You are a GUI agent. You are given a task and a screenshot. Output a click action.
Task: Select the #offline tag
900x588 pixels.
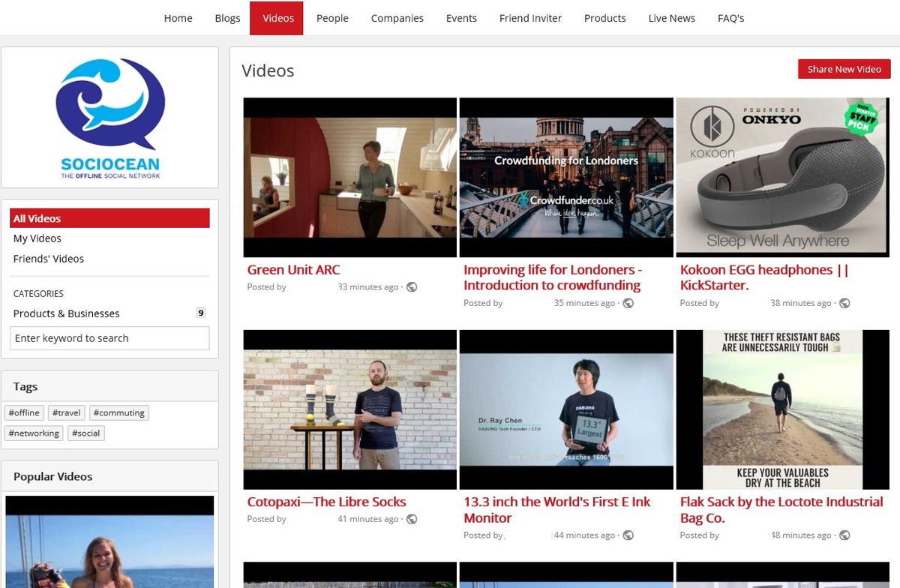tap(24, 412)
